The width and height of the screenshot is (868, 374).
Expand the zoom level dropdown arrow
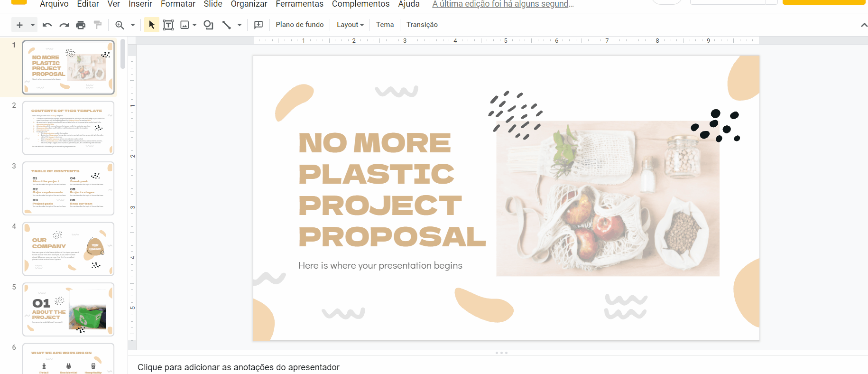[x=133, y=25]
